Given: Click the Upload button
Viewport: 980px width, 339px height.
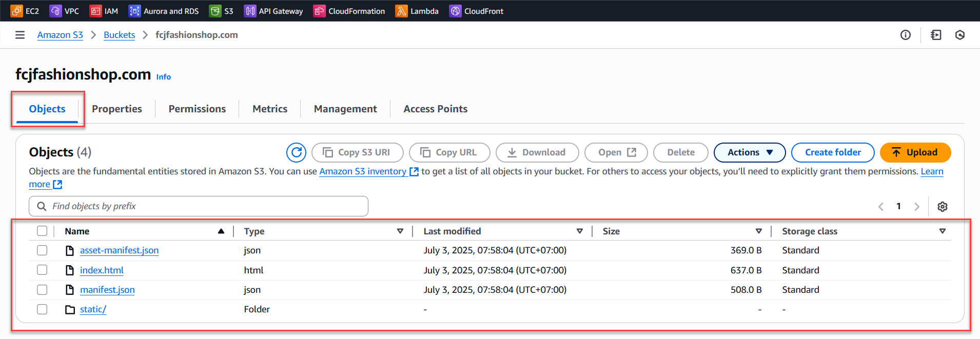Looking at the screenshot, I should coord(915,152).
